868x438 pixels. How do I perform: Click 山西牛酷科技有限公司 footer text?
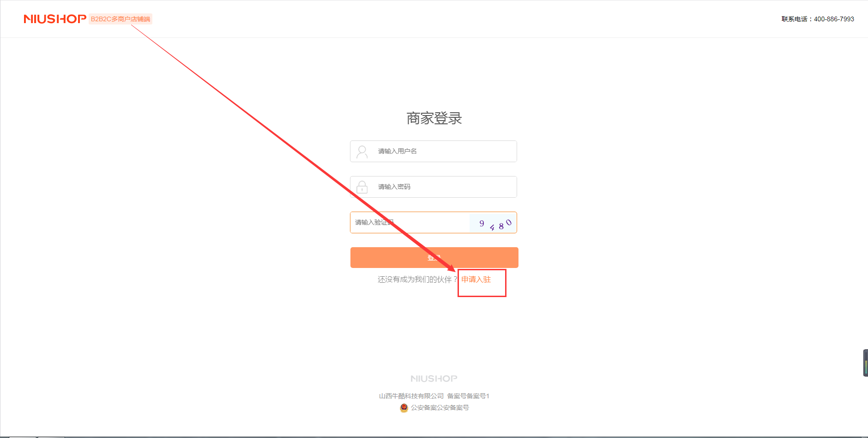[x=411, y=396]
